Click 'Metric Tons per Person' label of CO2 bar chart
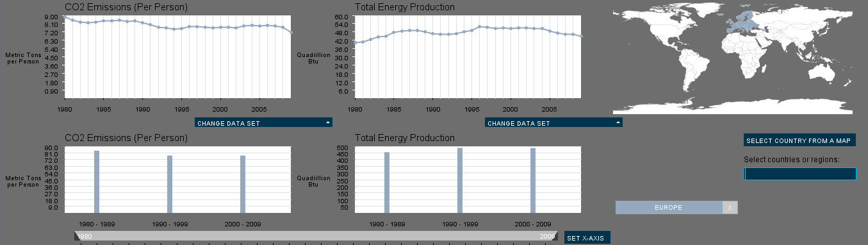Screen dimensions: 868x245 [23, 181]
